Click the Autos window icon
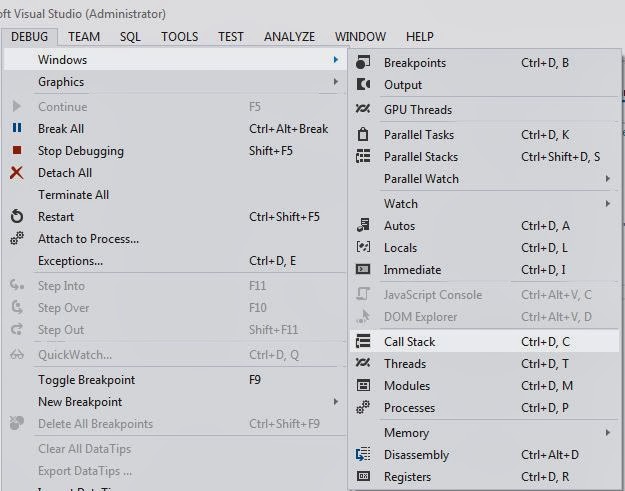Viewport: 625px width, 491px height. (363, 225)
